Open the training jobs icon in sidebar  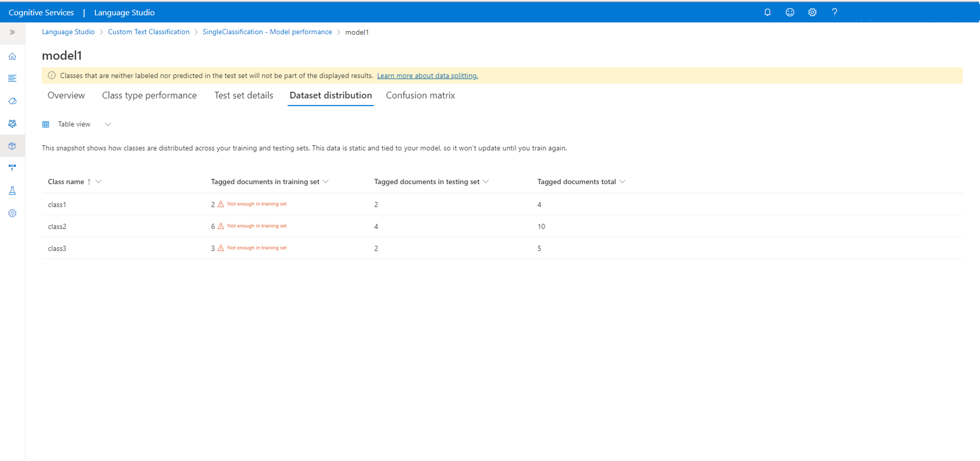(x=12, y=124)
